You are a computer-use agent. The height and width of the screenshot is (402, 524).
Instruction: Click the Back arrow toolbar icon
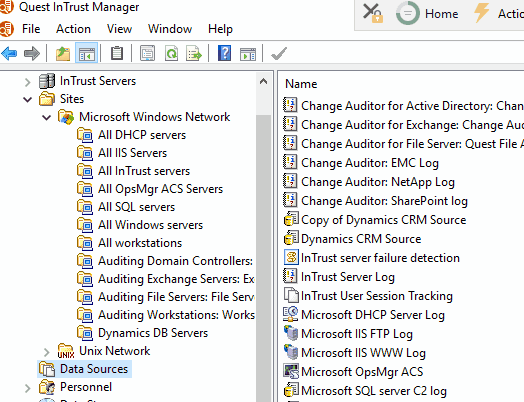click(x=9, y=53)
